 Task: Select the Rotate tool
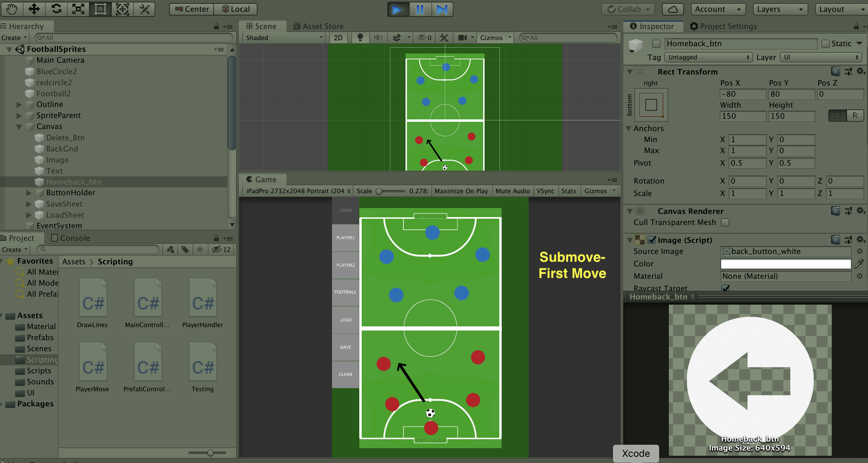pyautogui.click(x=56, y=9)
